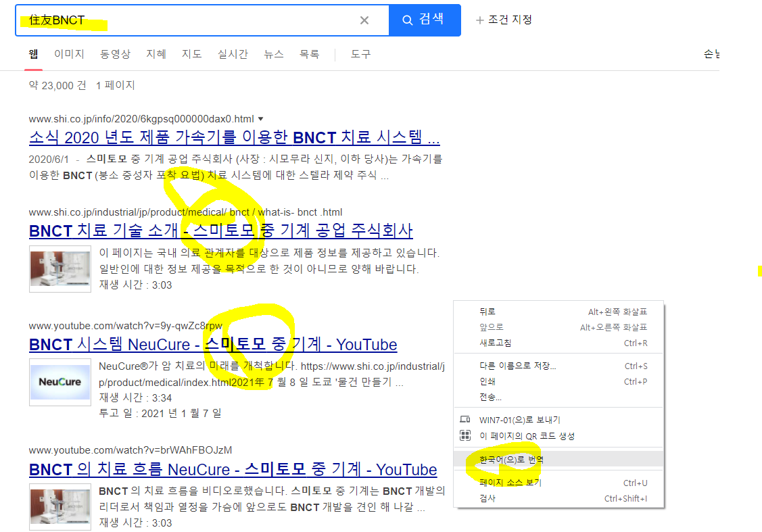Click thumbnail for BNCT 치료 기술 소개 result
762x532 pixels.
point(60,268)
